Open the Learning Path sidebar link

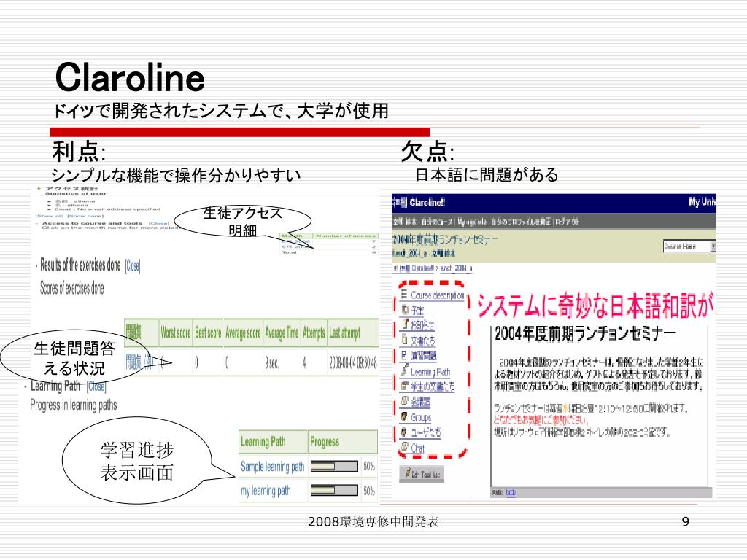pos(430,371)
